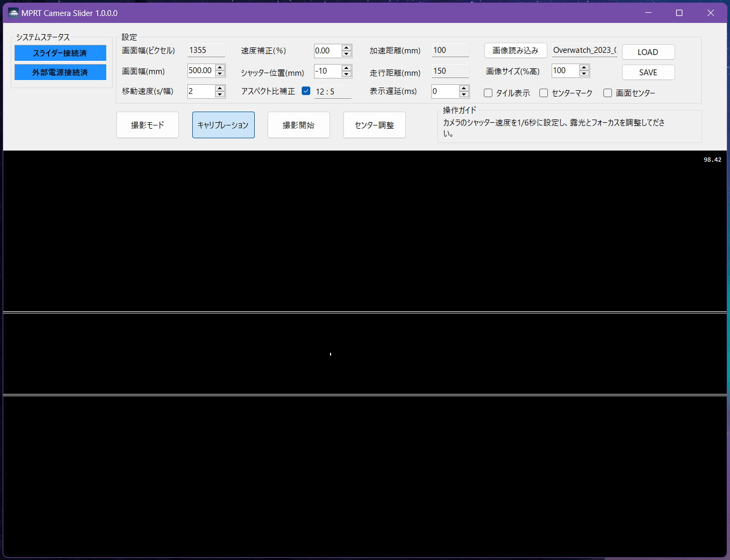
Task: Click the センター調整 button
Action: [374, 125]
